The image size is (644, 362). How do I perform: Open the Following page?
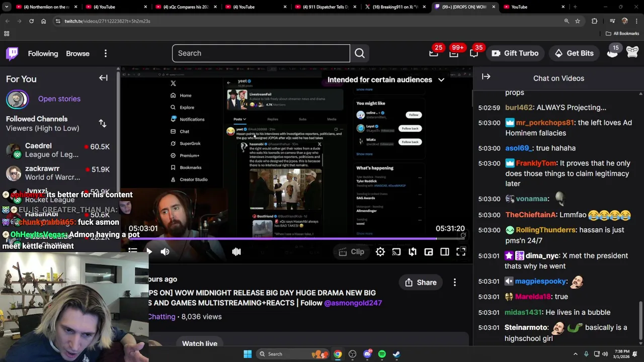[x=43, y=53]
